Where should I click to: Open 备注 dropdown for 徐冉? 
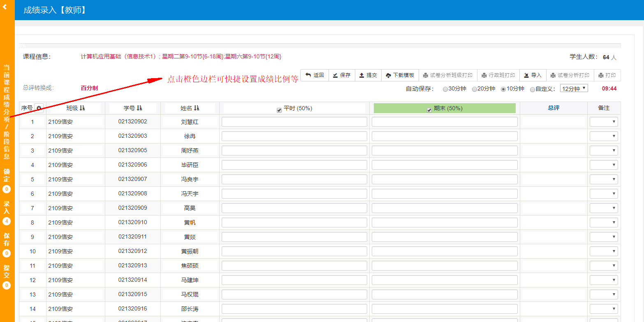point(604,136)
